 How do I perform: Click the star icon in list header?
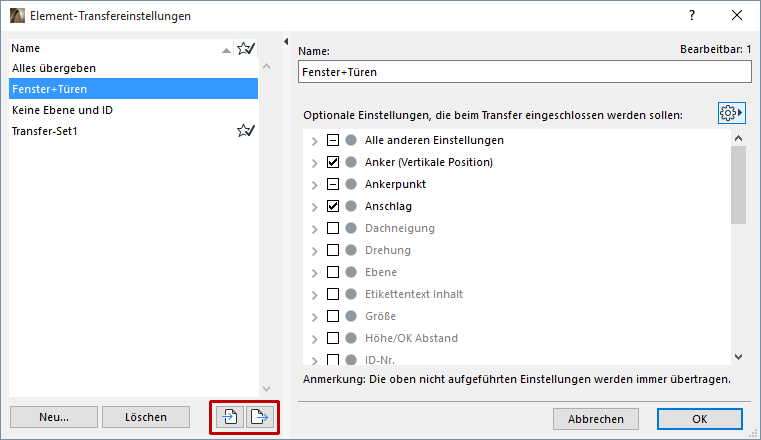tap(245, 48)
